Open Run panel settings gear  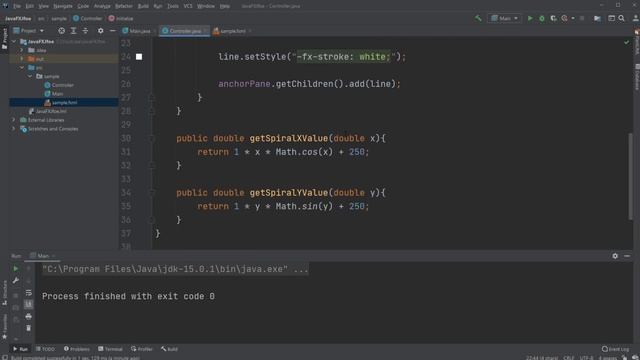[x=615, y=256]
